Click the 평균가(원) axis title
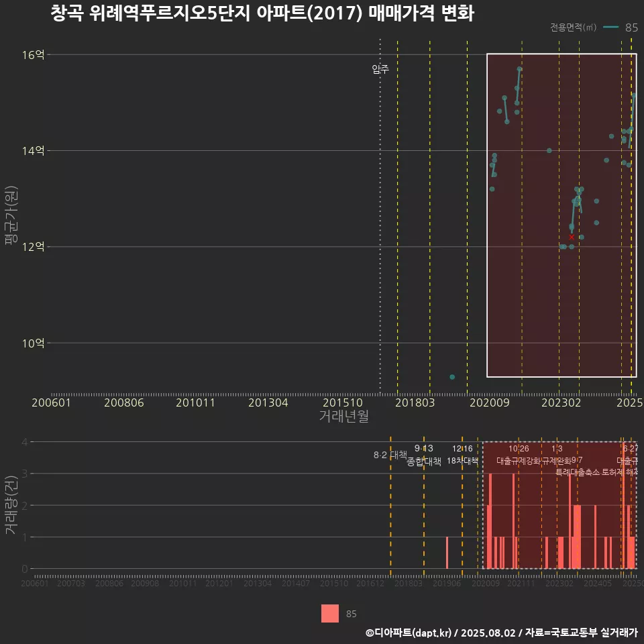Screen dimensions: 644x644 (x=11, y=215)
